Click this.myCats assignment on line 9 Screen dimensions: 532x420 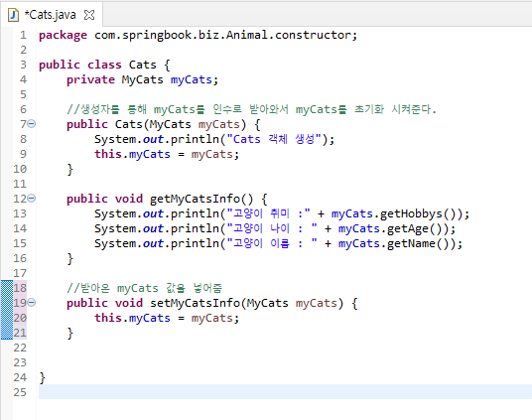tap(167, 154)
